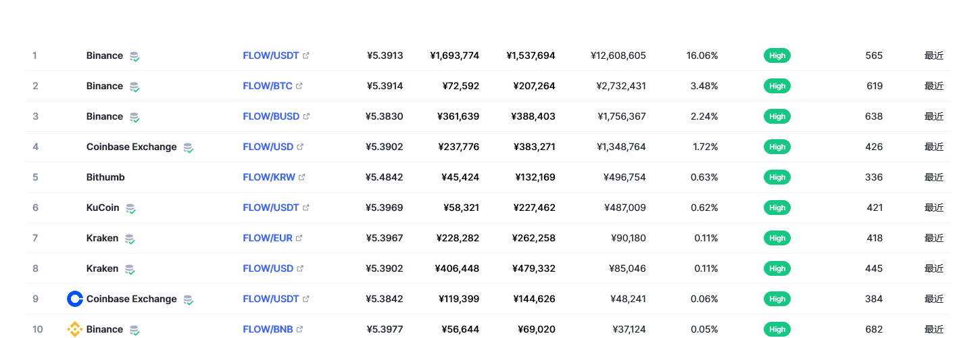Open the FLOW/BUSD trading pair link
Viewport: 980px width, 338px height.
[x=270, y=116]
